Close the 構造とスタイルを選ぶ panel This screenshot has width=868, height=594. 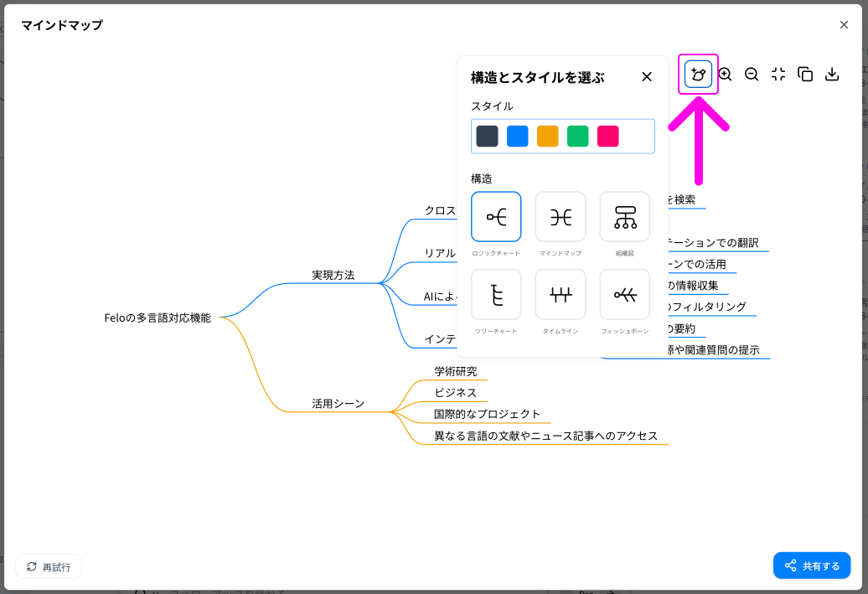[x=647, y=77]
